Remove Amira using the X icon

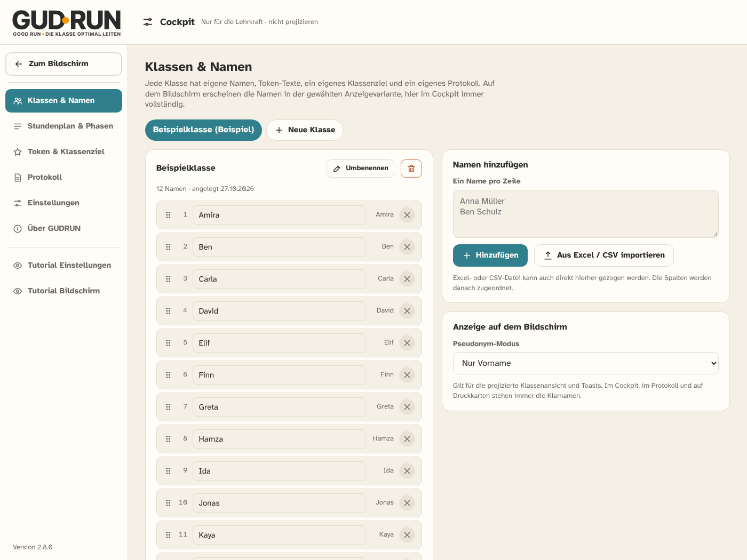click(407, 215)
